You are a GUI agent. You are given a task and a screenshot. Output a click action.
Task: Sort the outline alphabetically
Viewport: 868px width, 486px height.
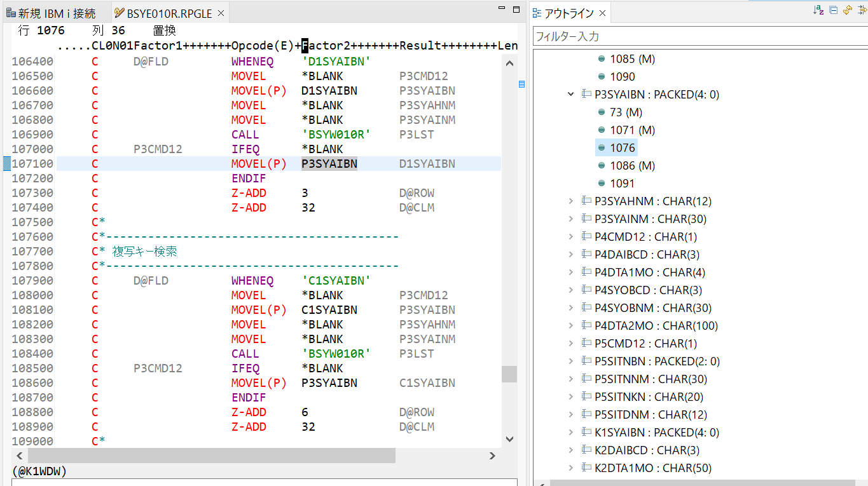tap(818, 10)
